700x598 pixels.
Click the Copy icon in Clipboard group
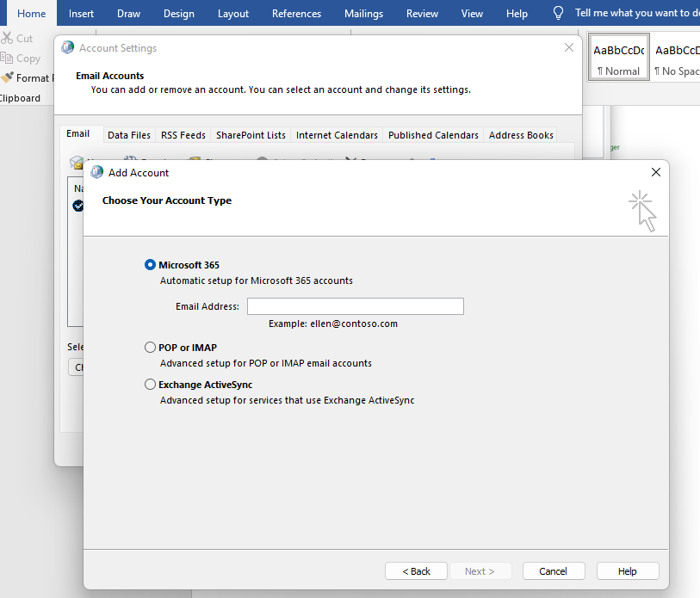(7, 58)
